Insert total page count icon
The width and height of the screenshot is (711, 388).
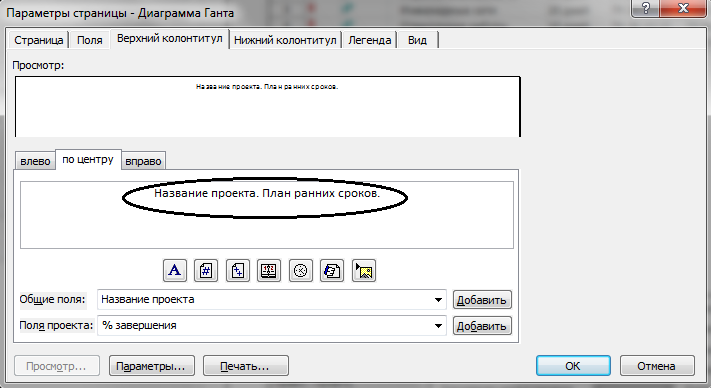[x=238, y=271]
